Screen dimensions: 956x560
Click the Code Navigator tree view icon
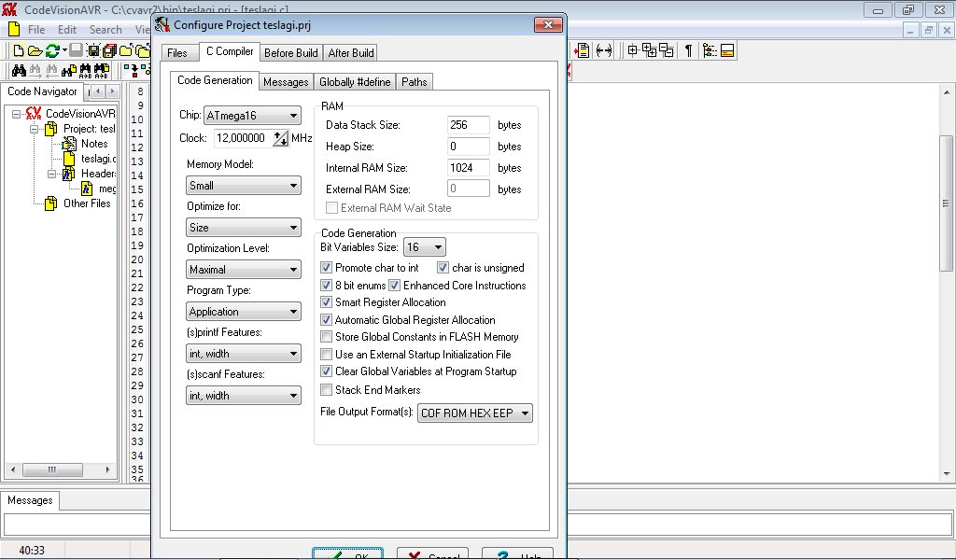[710, 50]
